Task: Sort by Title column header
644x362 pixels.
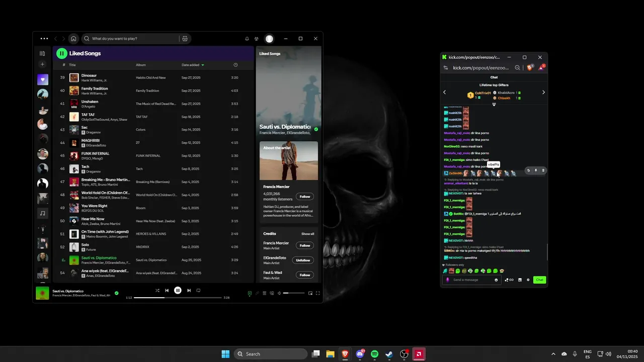Action: tap(72, 65)
